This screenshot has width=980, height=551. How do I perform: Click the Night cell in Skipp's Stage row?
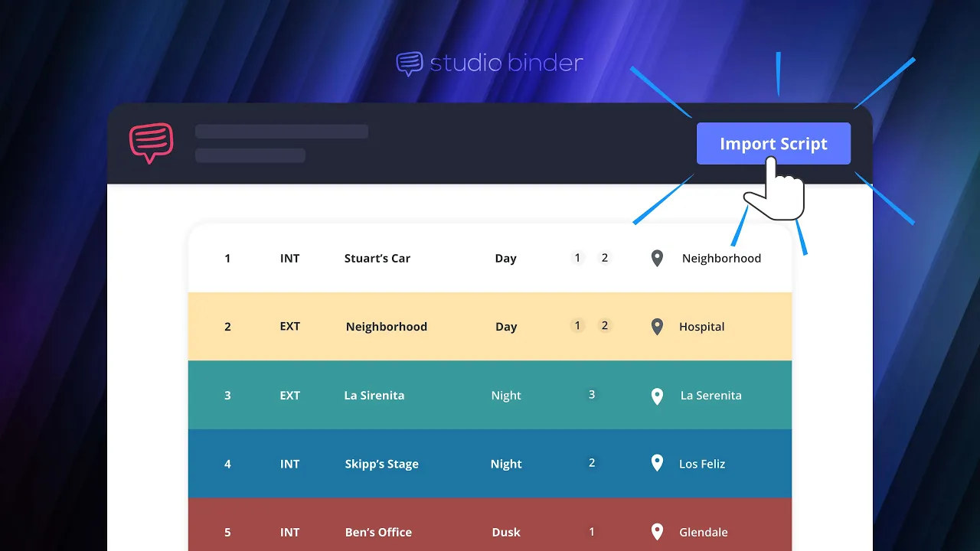click(506, 464)
